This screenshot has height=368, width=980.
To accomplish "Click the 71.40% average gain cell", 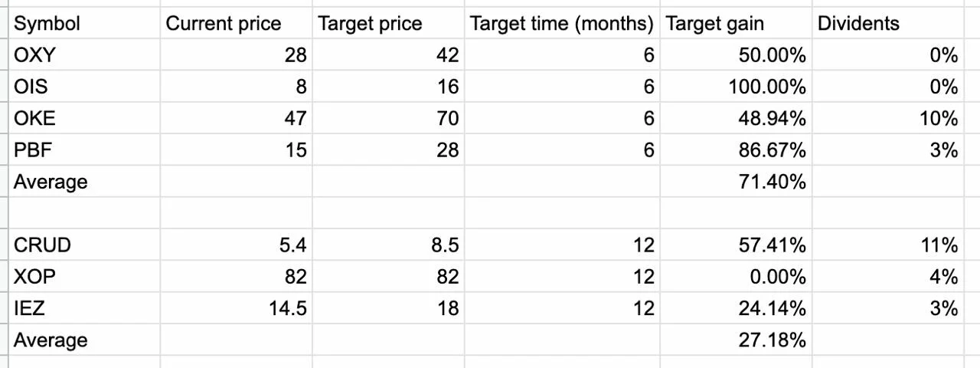I will [x=736, y=182].
